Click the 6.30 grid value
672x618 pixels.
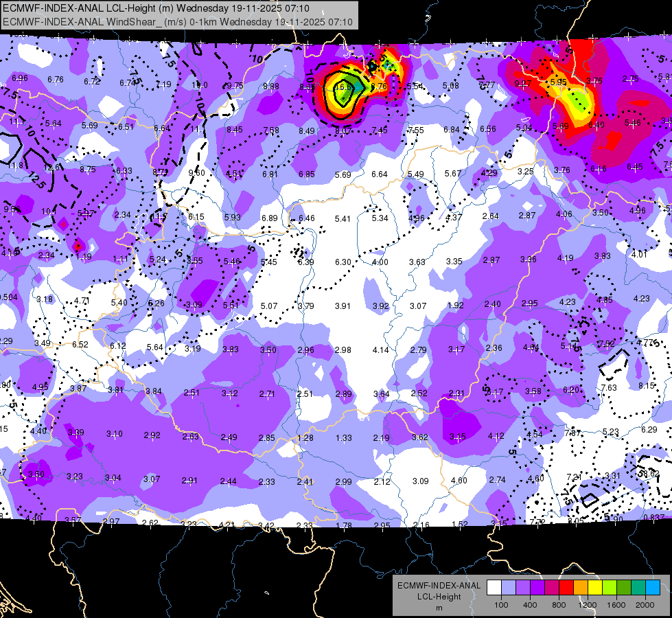pyautogui.click(x=343, y=262)
